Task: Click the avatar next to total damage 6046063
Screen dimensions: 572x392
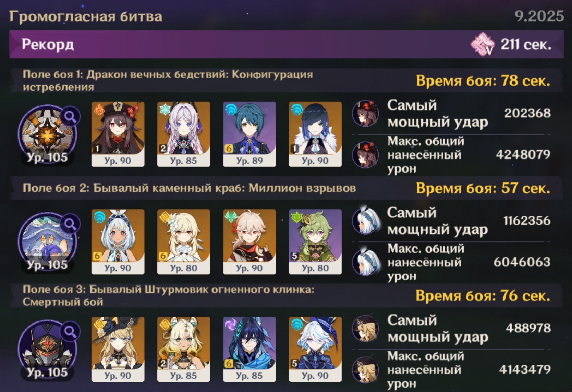Action: click(x=366, y=262)
